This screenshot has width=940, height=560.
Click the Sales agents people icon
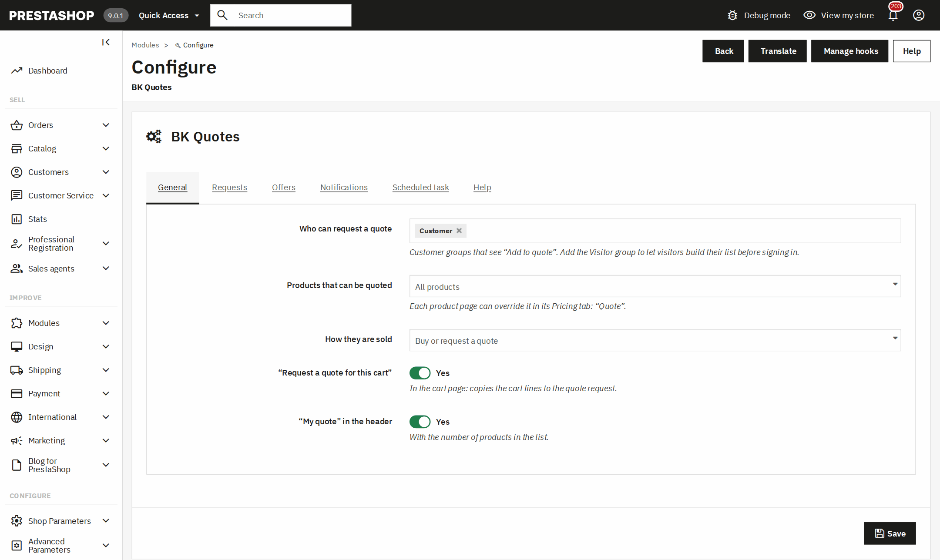coord(17,269)
